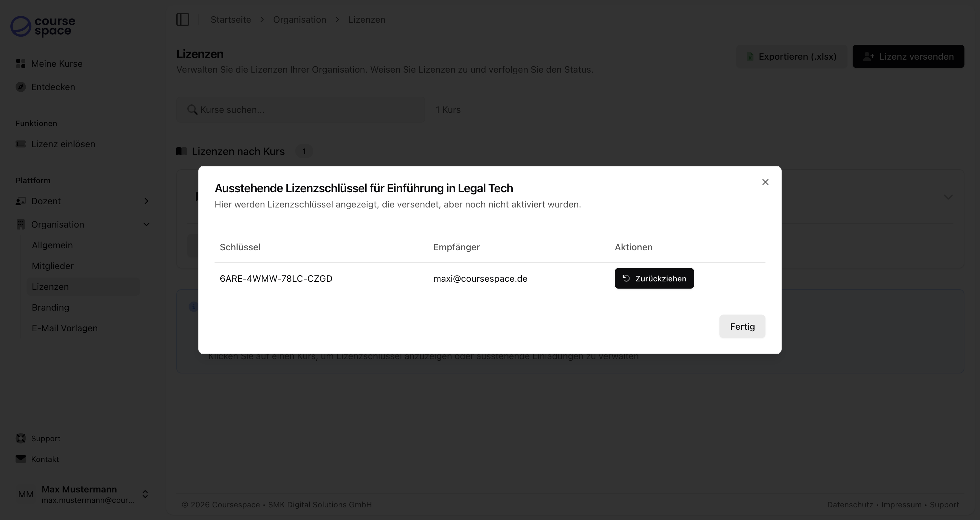Toggle the sidebar panel icon
The width and height of the screenshot is (980, 520).
[182, 19]
